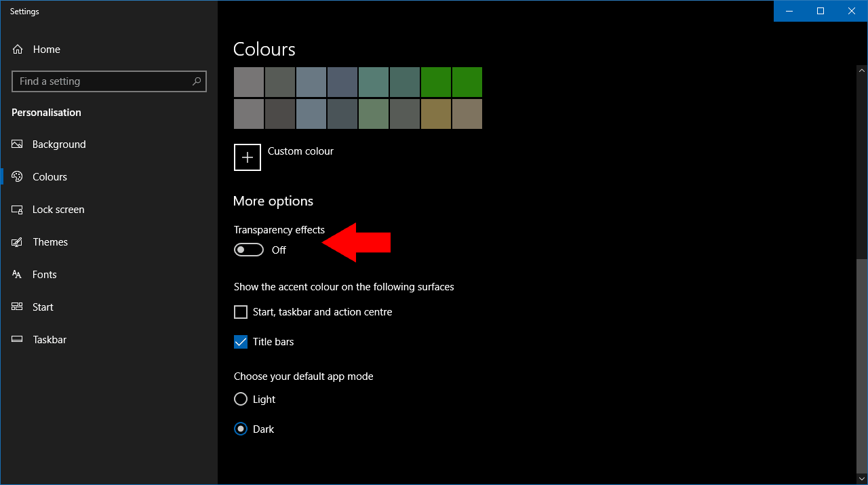This screenshot has height=485, width=868.
Task: Focus the Find a setting search field
Action: click(109, 81)
